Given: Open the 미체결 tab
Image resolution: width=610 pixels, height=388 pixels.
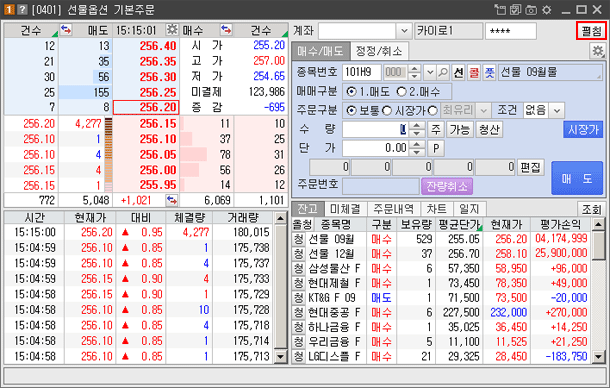Looking at the screenshot, I should pyautogui.click(x=345, y=209).
